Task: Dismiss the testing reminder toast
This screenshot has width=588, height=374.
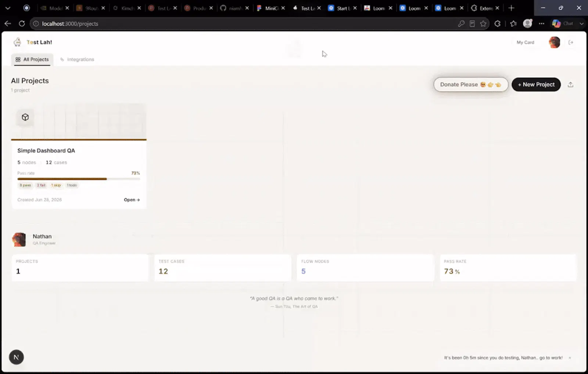Action: pos(570,357)
